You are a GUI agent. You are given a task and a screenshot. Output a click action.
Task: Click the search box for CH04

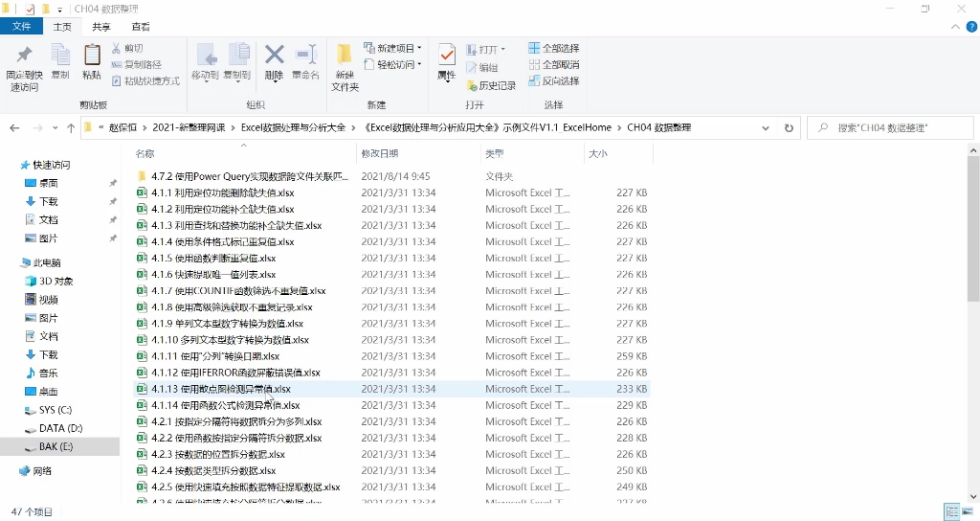click(890, 127)
